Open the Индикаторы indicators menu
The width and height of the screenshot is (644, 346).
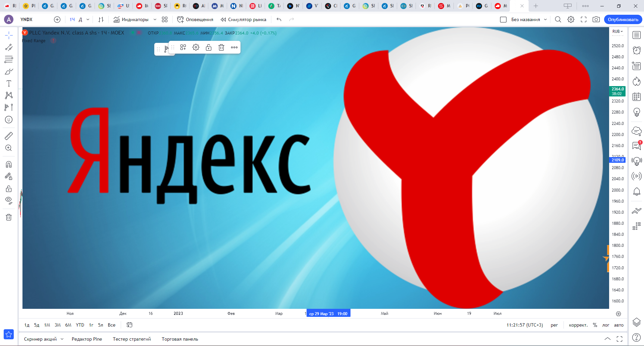point(131,19)
